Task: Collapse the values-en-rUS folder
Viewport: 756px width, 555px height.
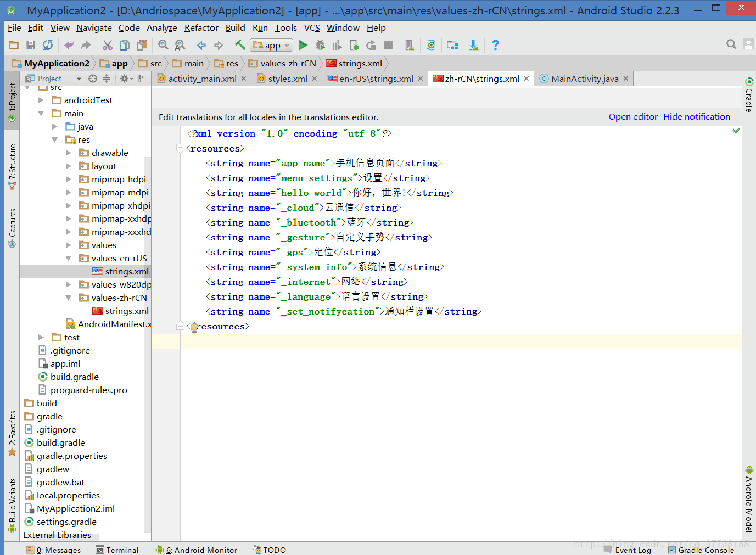Action: pos(69,258)
